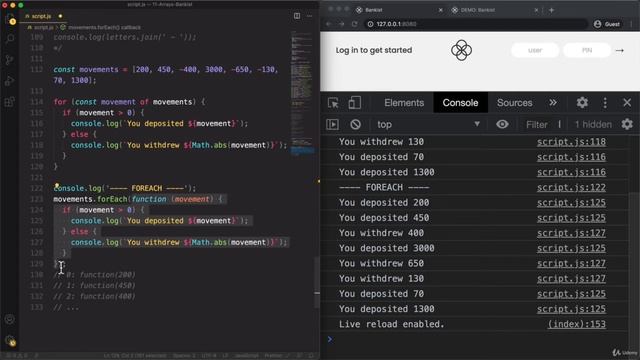Click 'Log in to get started' text

pos(374,50)
